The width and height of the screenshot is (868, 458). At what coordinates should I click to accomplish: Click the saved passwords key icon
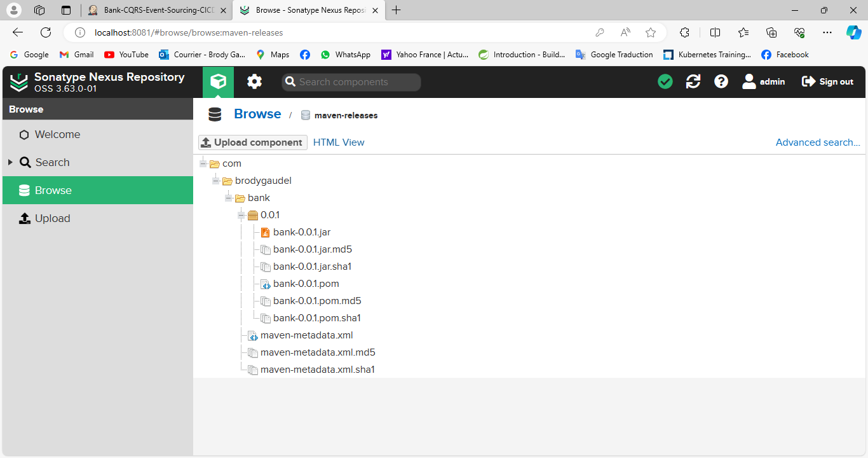coord(599,32)
